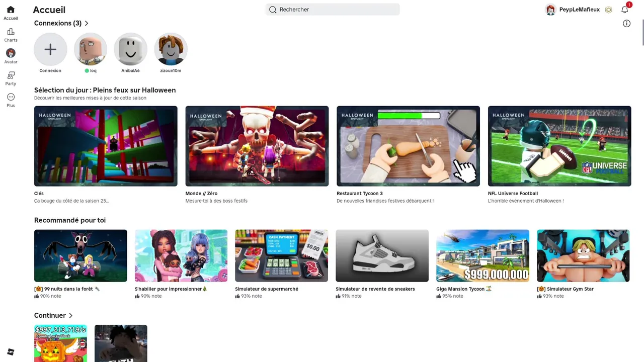Click the PeypLeMafieux profile avatar
Image resolution: width=644 pixels, height=362 pixels.
pyautogui.click(x=550, y=10)
